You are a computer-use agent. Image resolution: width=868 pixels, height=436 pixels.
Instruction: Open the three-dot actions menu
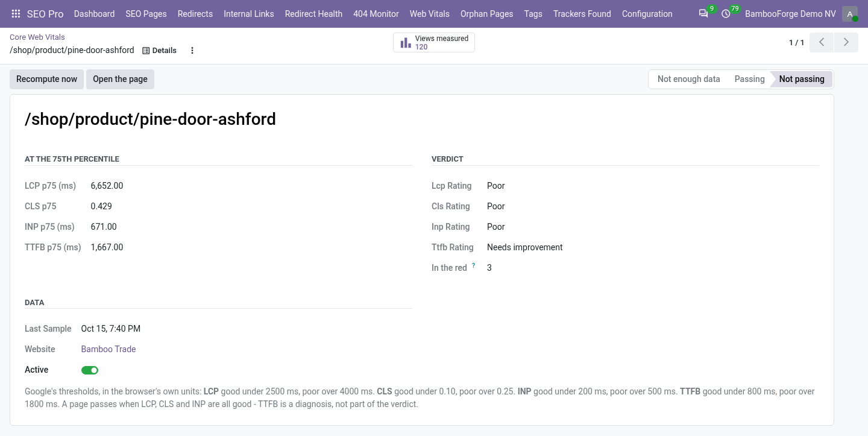[192, 51]
